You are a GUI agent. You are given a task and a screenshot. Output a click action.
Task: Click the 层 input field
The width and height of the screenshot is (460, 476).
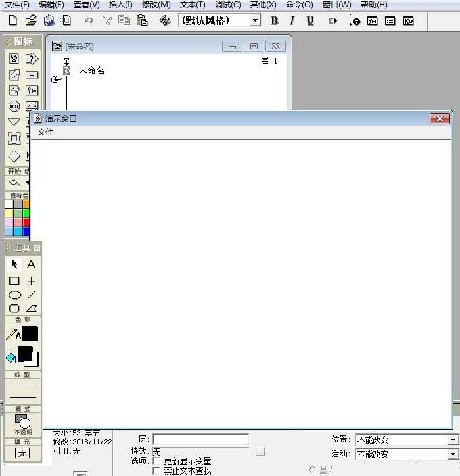[x=200, y=439]
